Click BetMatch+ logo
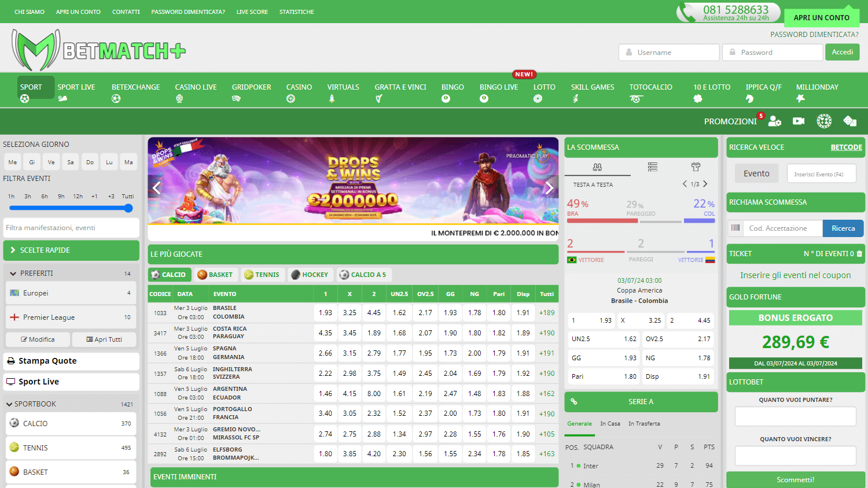 click(98, 50)
